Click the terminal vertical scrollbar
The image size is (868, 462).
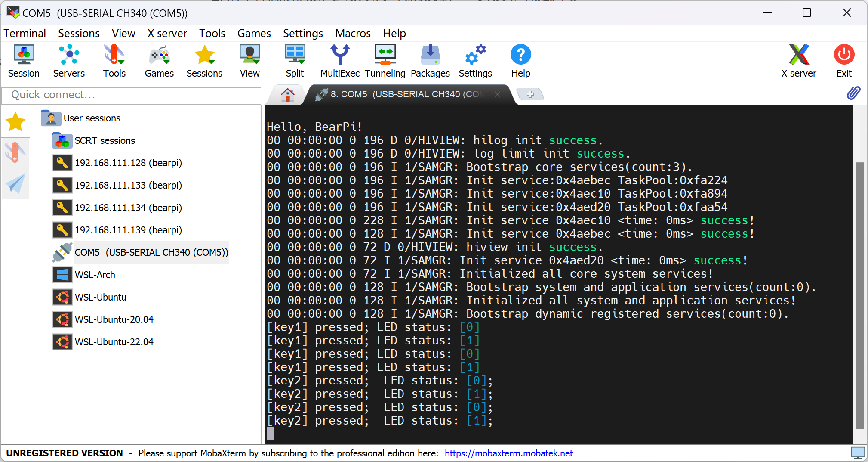click(x=859, y=295)
